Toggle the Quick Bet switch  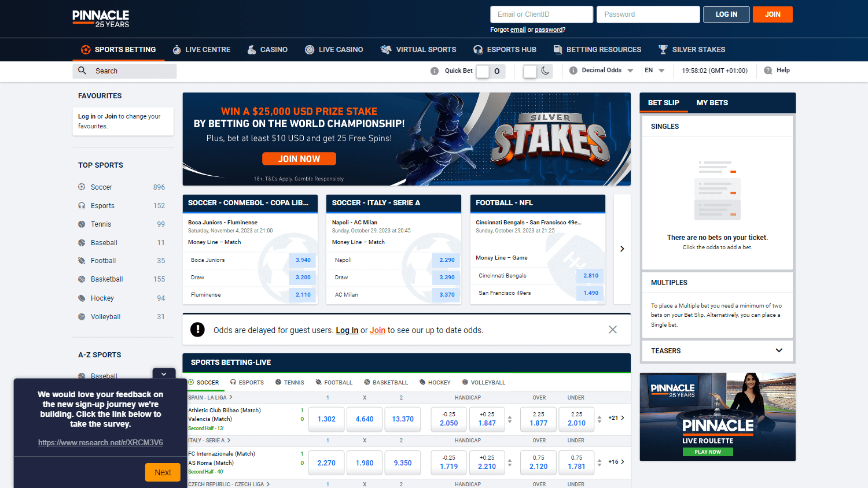point(490,71)
